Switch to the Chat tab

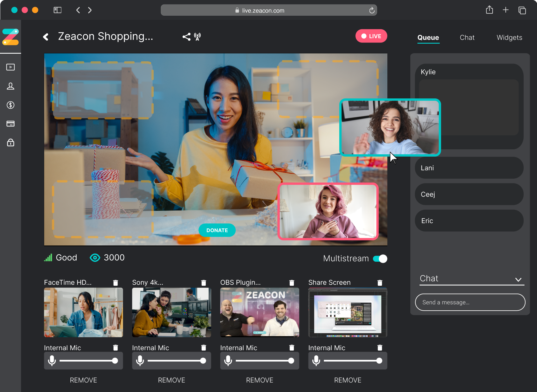pyautogui.click(x=467, y=37)
